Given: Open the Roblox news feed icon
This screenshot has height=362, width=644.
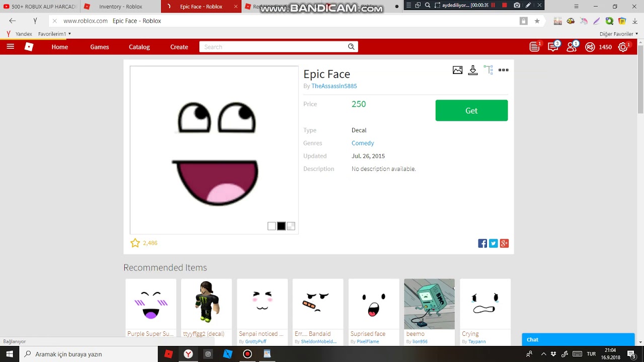Looking at the screenshot, I should pyautogui.click(x=535, y=47).
